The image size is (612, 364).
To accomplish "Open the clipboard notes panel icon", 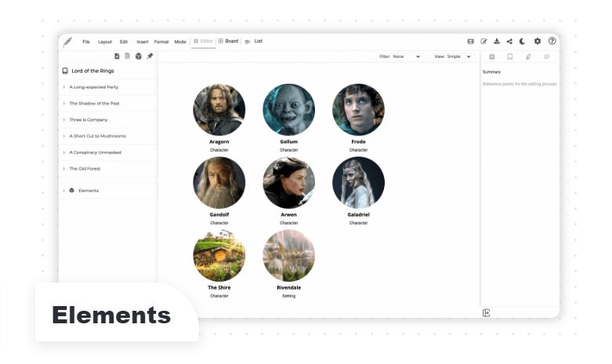I will click(x=492, y=57).
